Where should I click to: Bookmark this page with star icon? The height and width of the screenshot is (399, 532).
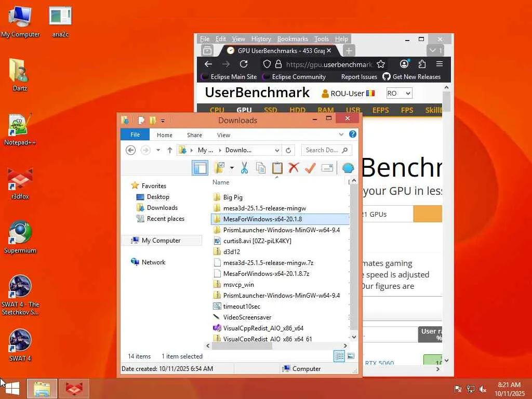pos(381,64)
